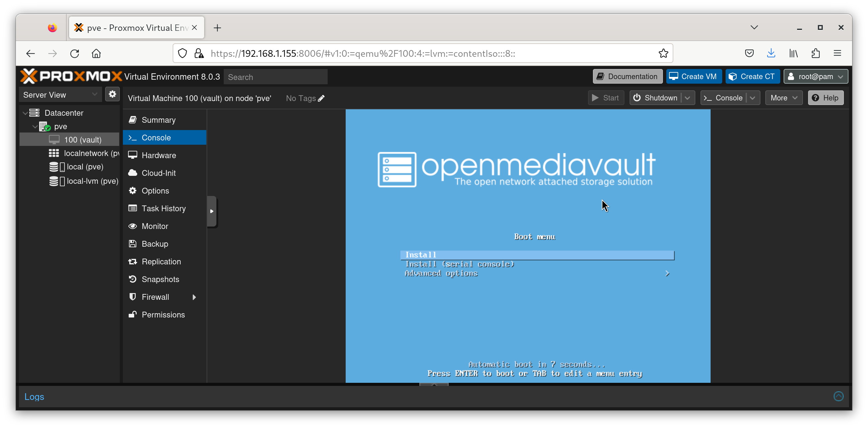Open Console type dropdown arrow

coord(753,98)
